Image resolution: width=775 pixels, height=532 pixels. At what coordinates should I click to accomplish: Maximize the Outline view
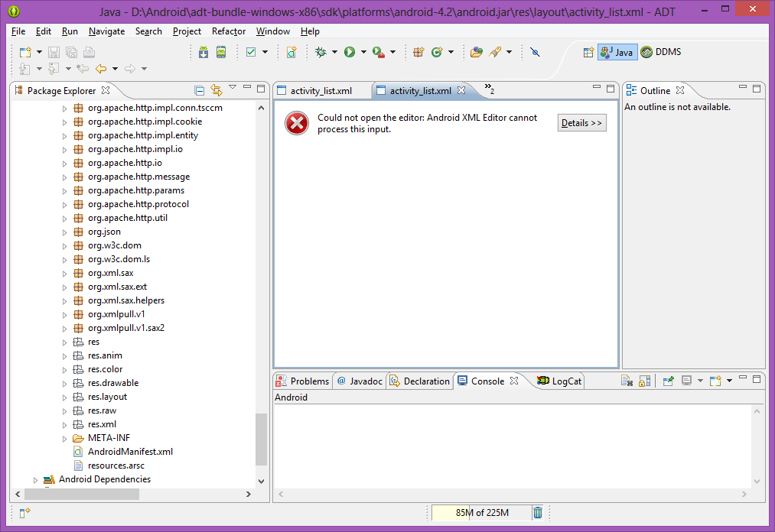coord(756,89)
